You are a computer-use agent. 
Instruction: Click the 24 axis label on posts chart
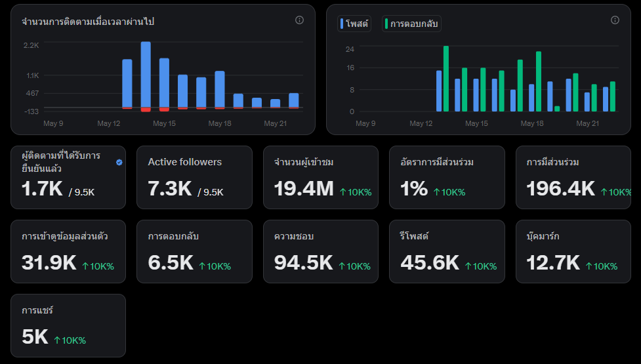pos(350,49)
